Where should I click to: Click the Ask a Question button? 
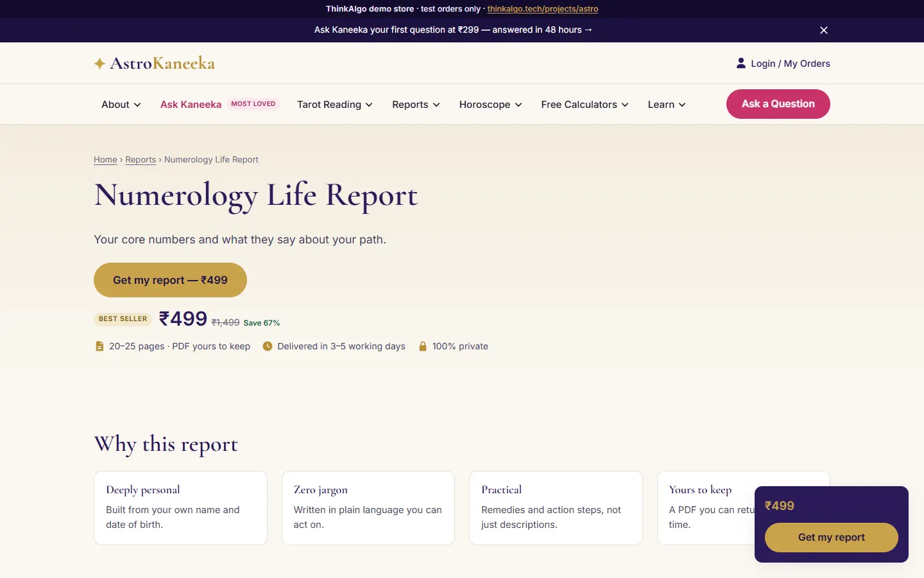point(778,104)
